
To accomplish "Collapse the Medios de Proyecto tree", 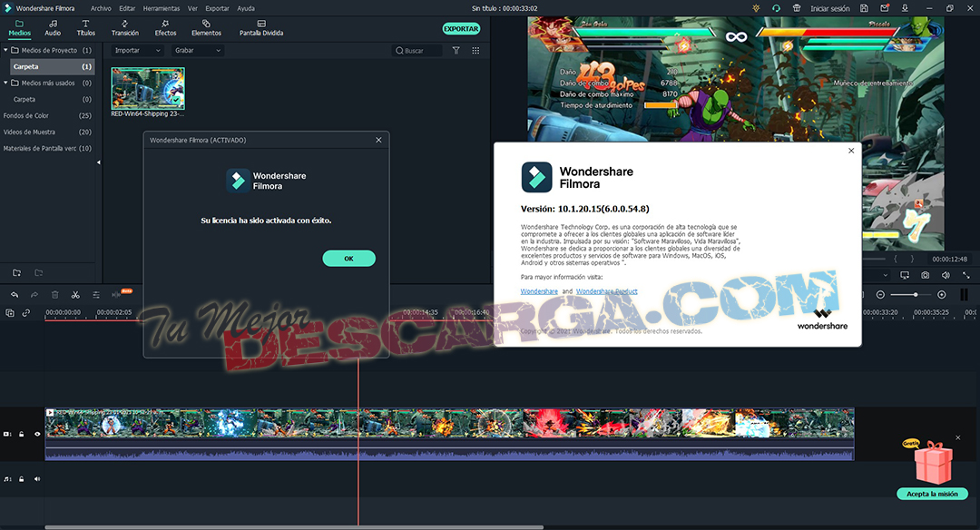I will click(x=5, y=50).
